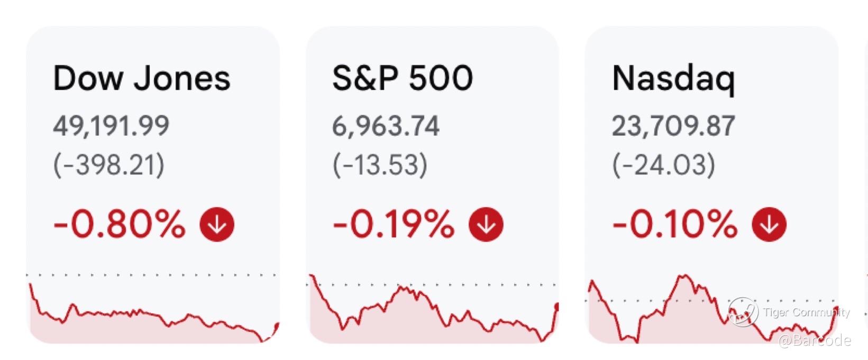Open the Dow Jones index title
The image size is (868, 360).
pyautogui.click(x=142, y=78)
